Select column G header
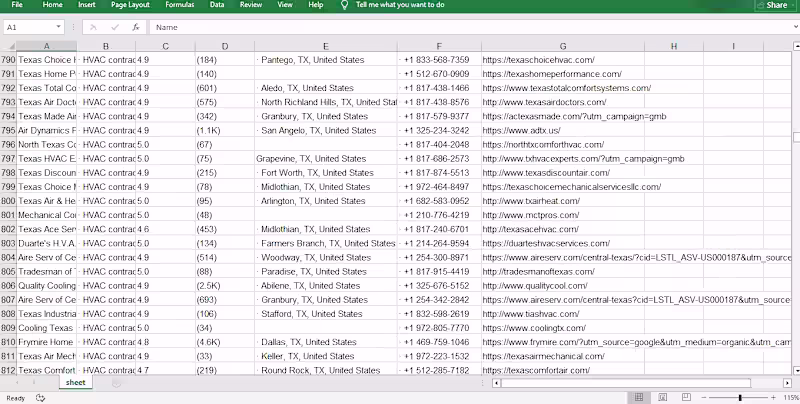 (563, 46)
